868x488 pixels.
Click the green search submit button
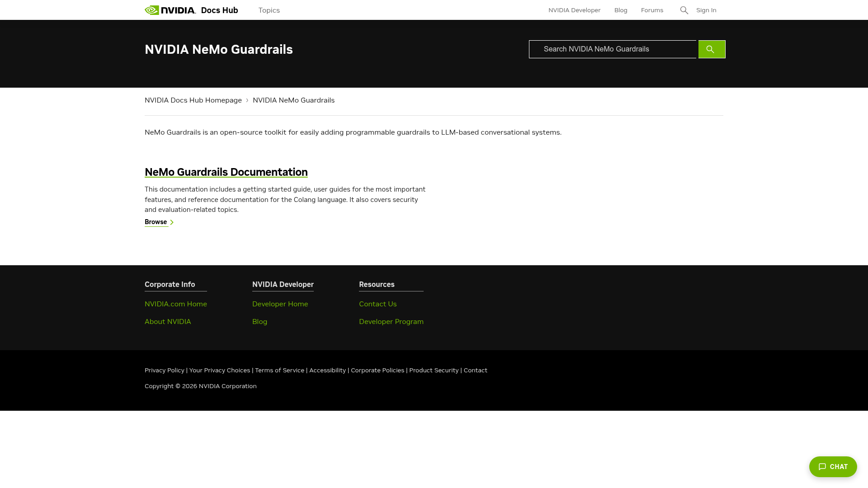(x=712, y=49)
